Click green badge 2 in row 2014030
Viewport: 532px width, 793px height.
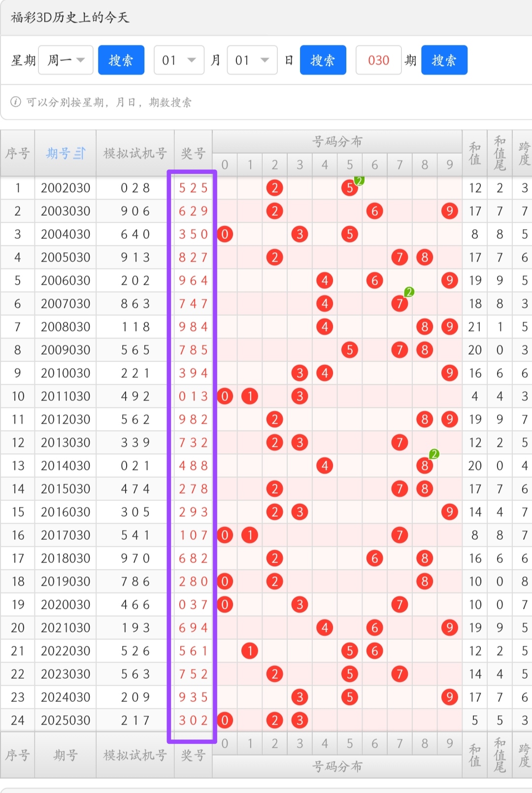click(x=434, y=454)
